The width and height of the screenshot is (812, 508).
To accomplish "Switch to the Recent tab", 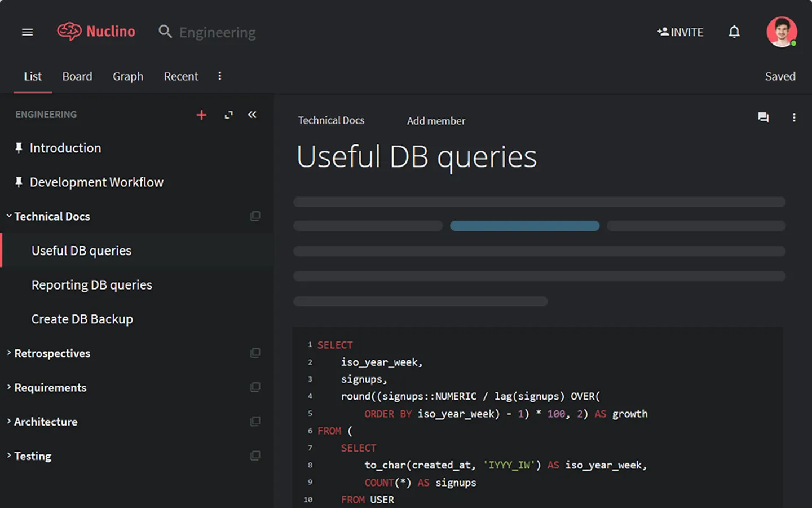I will pos(181,76).
